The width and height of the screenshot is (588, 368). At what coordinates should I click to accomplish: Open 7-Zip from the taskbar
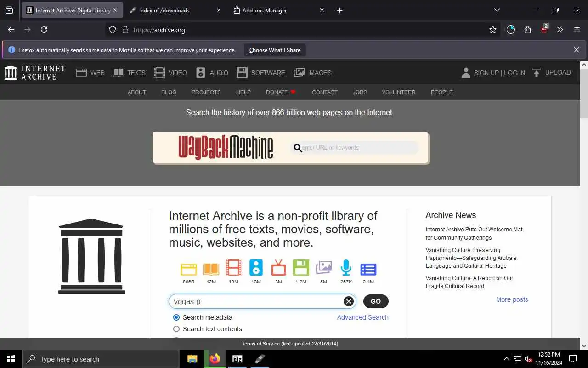(237, 359)
